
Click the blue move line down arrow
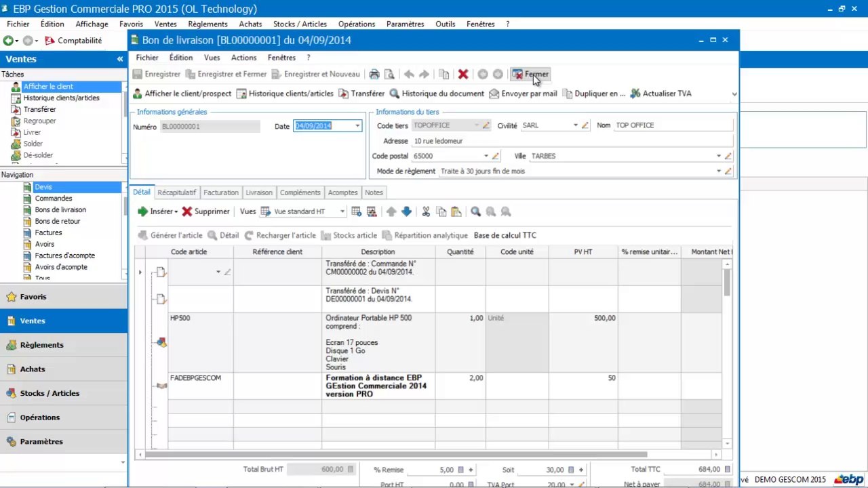[x=406, y=211]
